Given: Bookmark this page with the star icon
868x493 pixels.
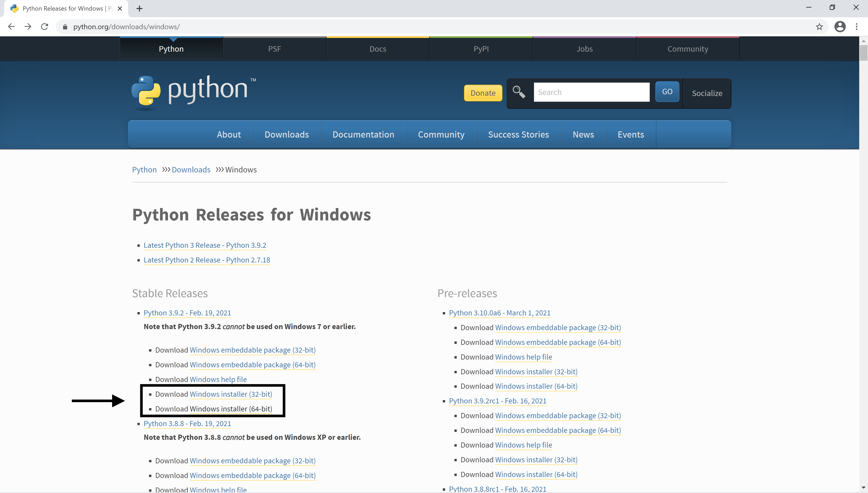Looking at the screenshot, I should pyautogui.click(x=819, y=26).
